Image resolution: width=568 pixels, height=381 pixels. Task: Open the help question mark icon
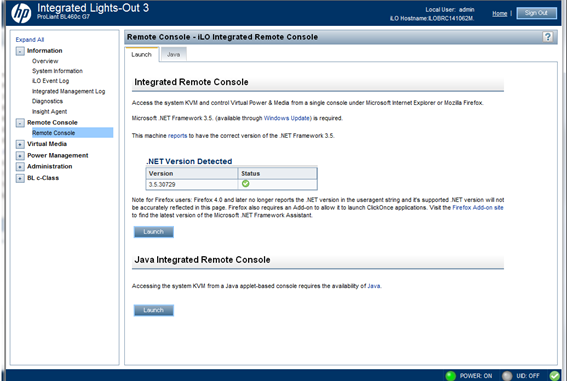pyautogui.click(x=547, y=37)
